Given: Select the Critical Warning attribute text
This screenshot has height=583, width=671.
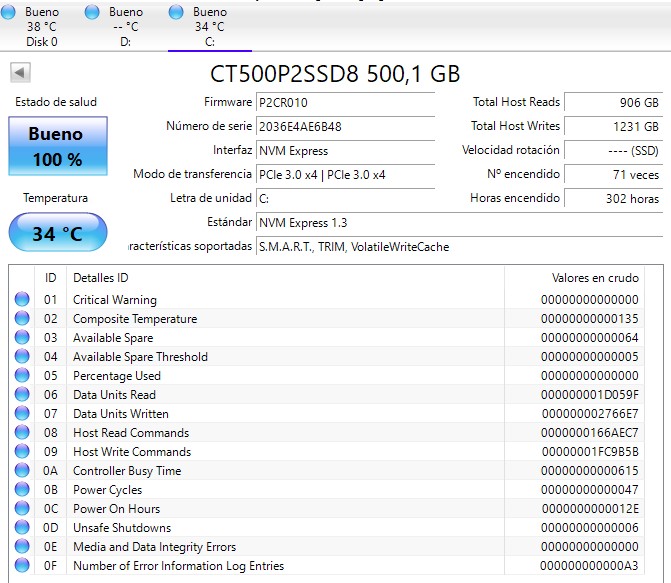Looking at the screenshot, I should pyautogui.click(x=115, y=300).
